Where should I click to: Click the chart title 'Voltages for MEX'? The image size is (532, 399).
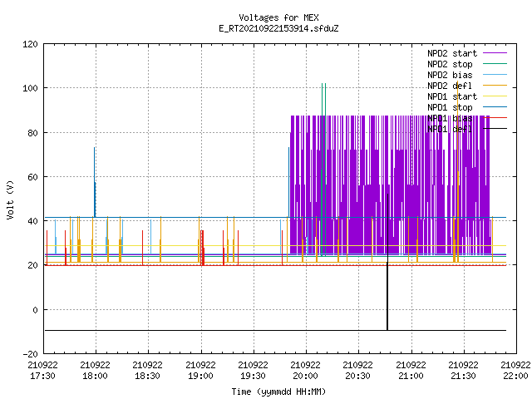point(278,17)
